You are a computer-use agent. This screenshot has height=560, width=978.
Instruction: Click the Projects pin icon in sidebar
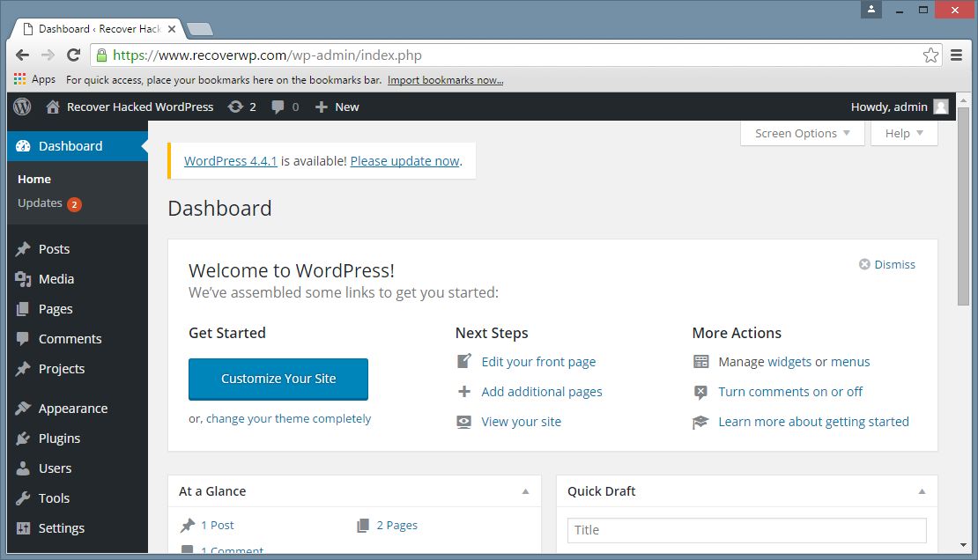click(23, 369)
